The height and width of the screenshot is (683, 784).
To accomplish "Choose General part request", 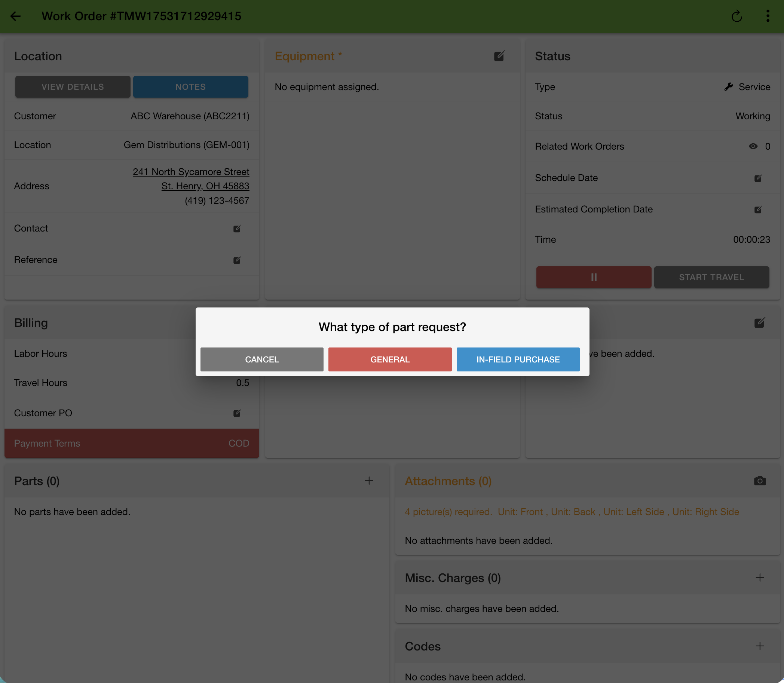I will point(389,359).
